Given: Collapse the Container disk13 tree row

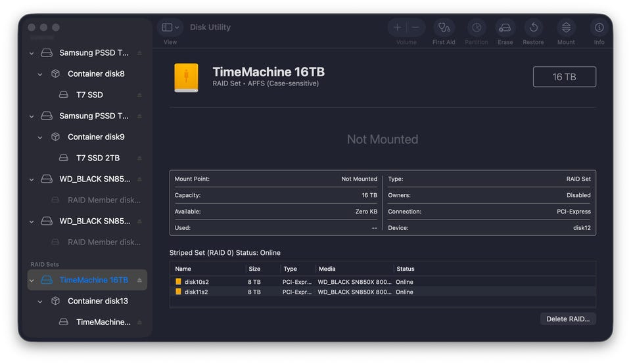Looking at the screenshot, I should [x=40, y=302].
